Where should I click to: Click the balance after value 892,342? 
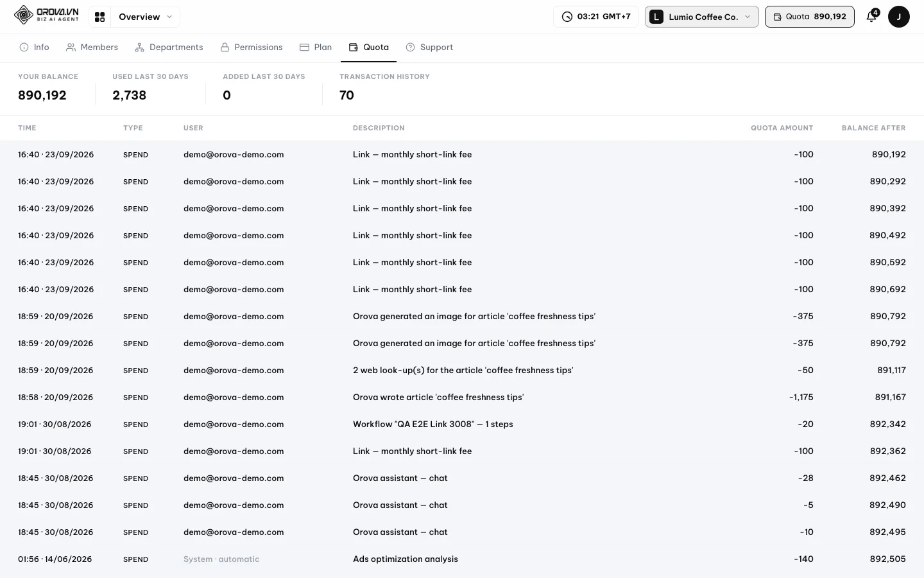(x=888, y=425)
